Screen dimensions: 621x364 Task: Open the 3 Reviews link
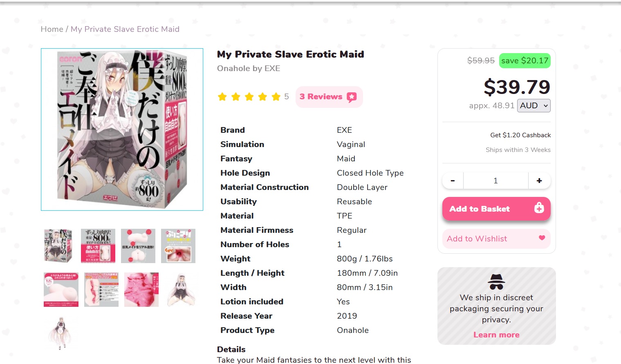[321, 97]
